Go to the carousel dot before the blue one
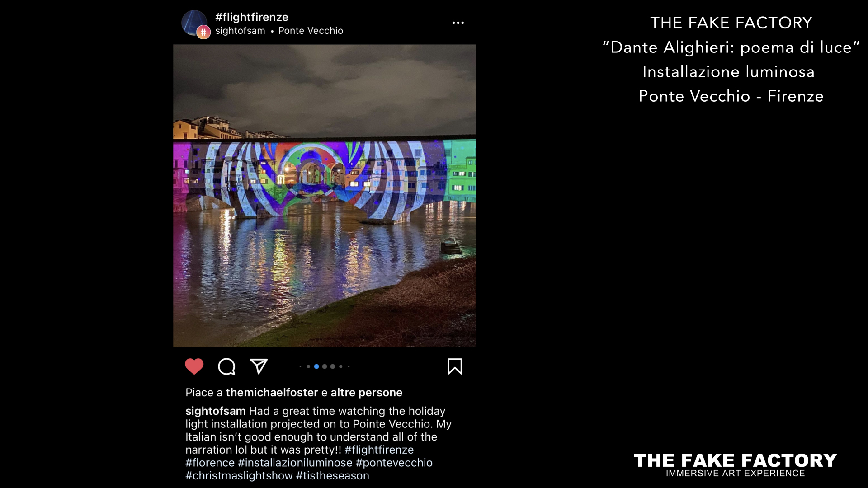 point(308,366)
